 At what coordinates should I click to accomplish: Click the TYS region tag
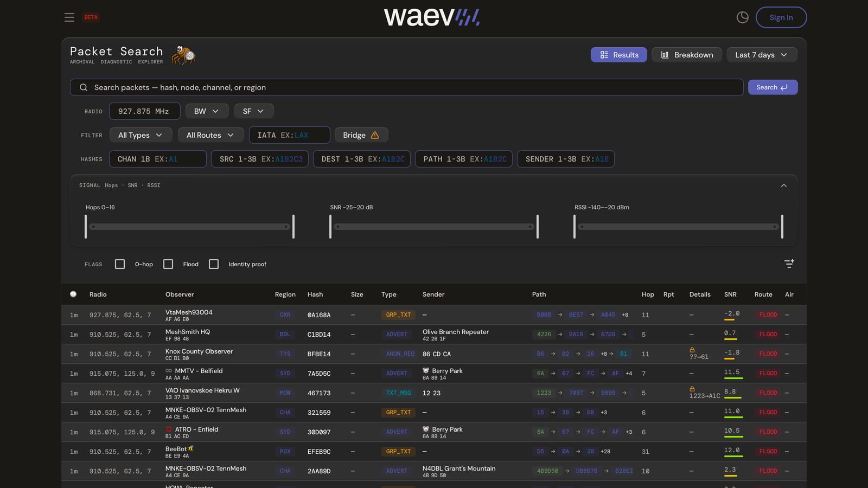pos(285,354)
